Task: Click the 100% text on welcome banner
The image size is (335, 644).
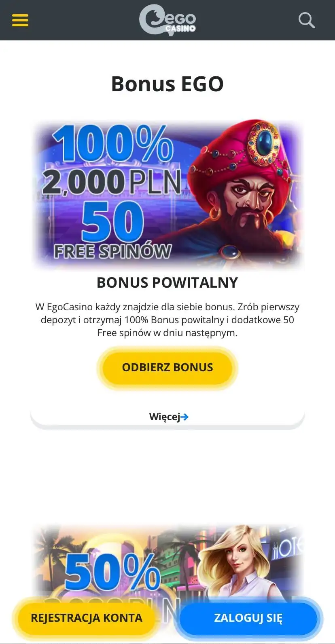Action: tap(113, 144)
